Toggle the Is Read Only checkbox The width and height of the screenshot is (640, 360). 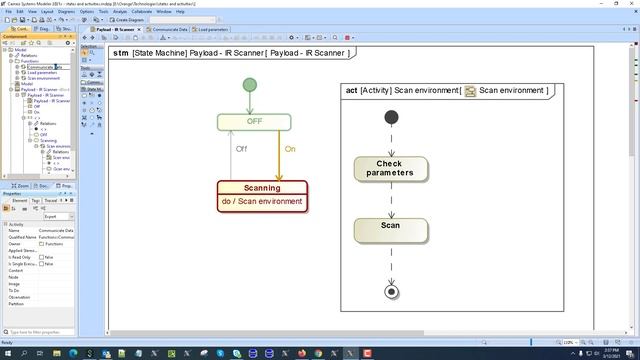tap(41, 257)
